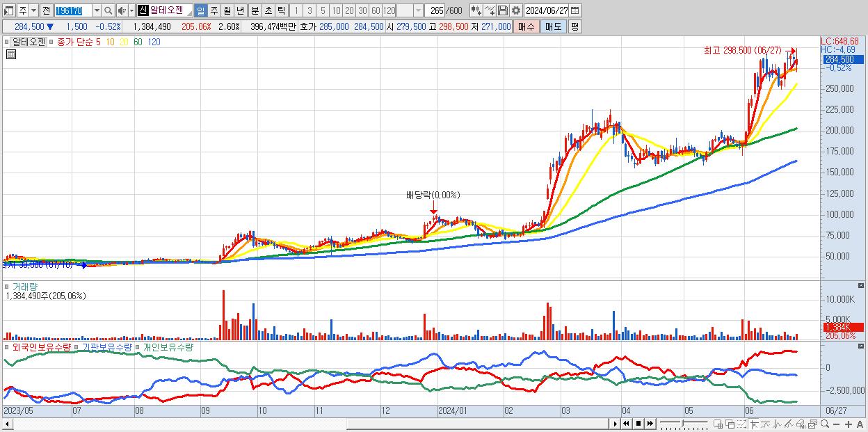Image resolution: width=868 pixels, height=432 pixels.
Task: Click the eraser with bars icon
Action: 801,424
